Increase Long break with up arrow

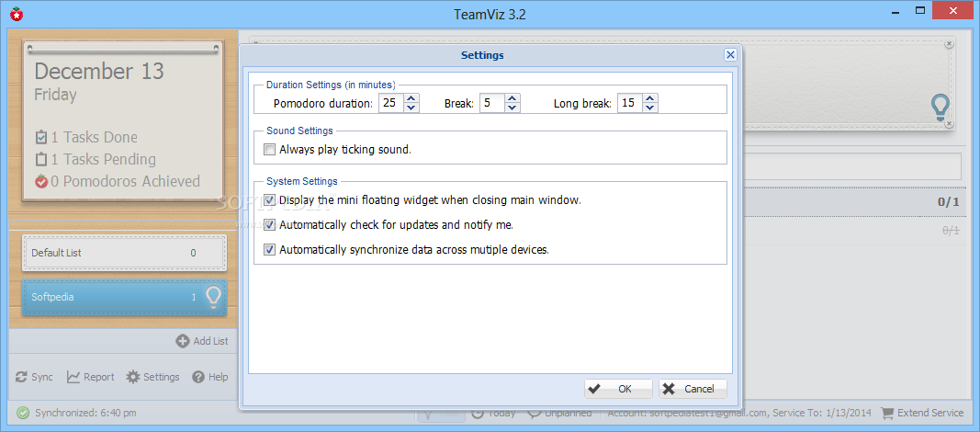[650, 98]
